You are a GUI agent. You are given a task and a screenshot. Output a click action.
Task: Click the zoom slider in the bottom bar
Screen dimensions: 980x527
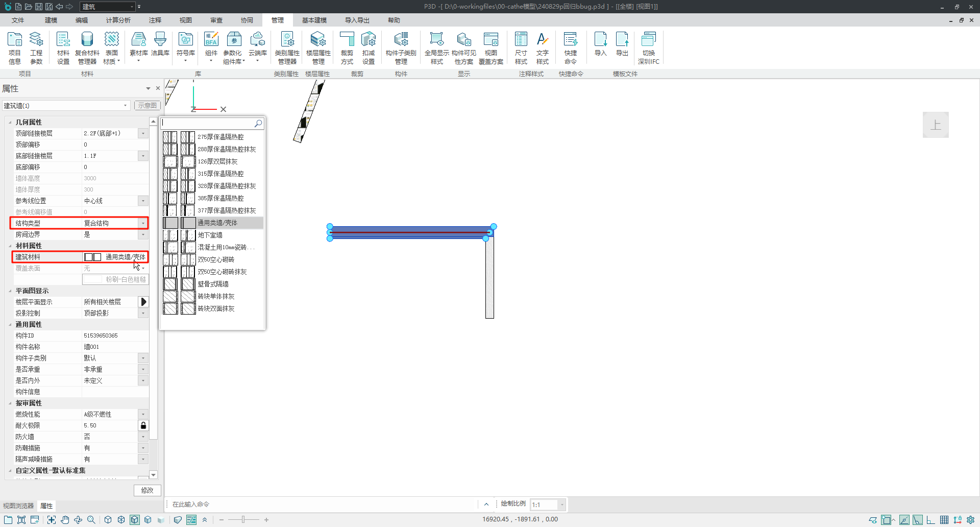[243, 520]
